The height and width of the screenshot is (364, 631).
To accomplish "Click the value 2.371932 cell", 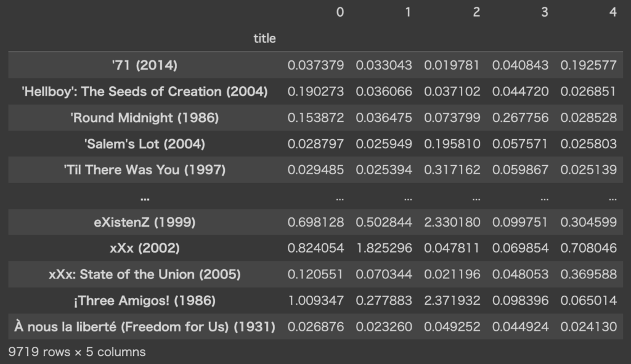I will click(452, 301).
